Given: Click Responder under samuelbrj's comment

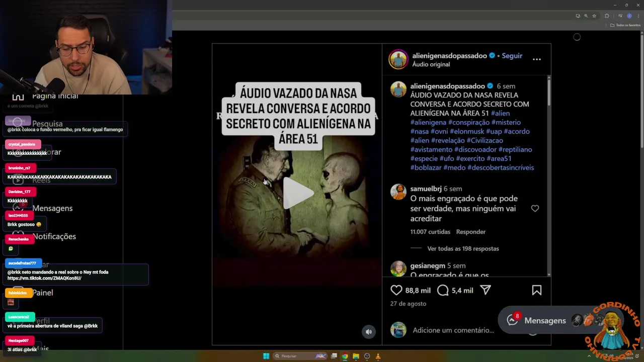Looking at the screenshot, I should [x=471, y=232].
